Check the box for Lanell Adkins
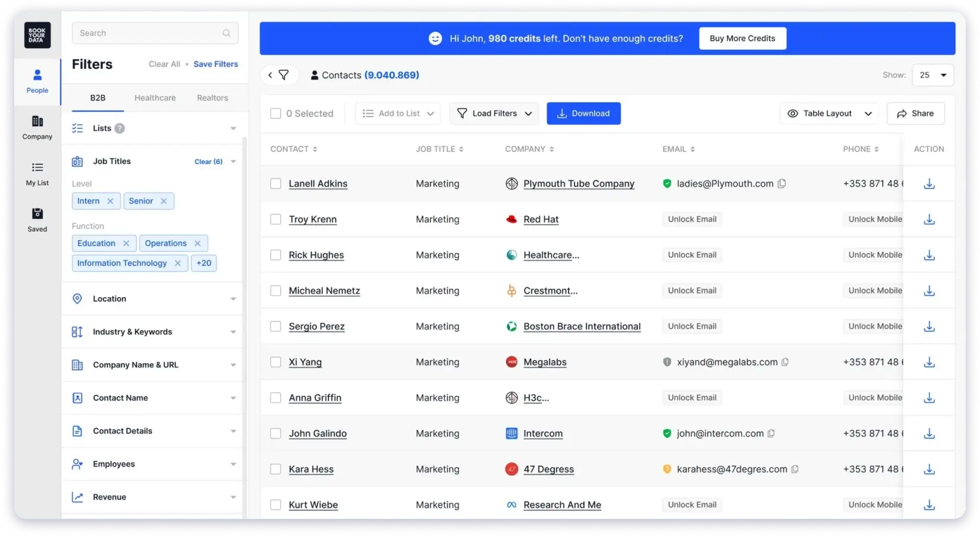The width and height of the screenshot is (980, 536). 275,184
